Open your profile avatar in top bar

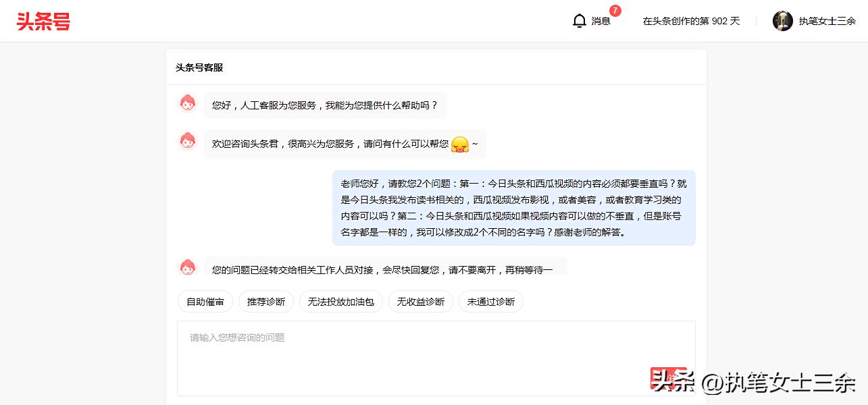click(782, 21)
